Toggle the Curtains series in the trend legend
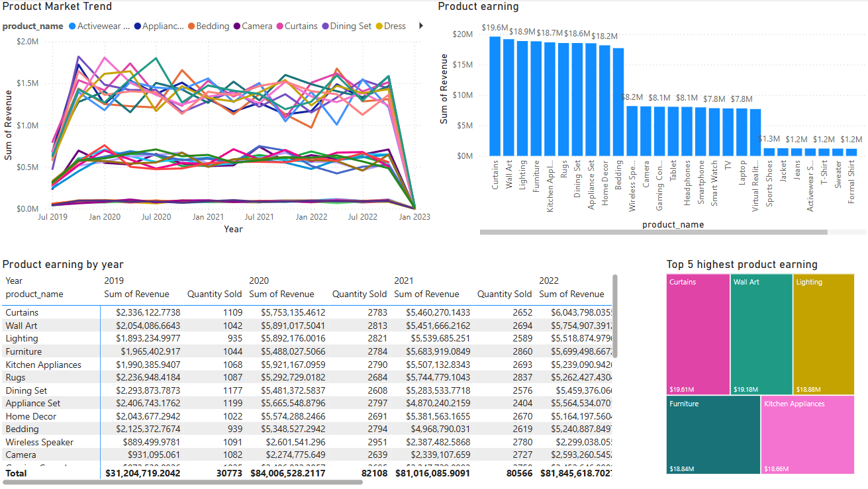This screenshot has width=868, height=489. coord(297,26)
